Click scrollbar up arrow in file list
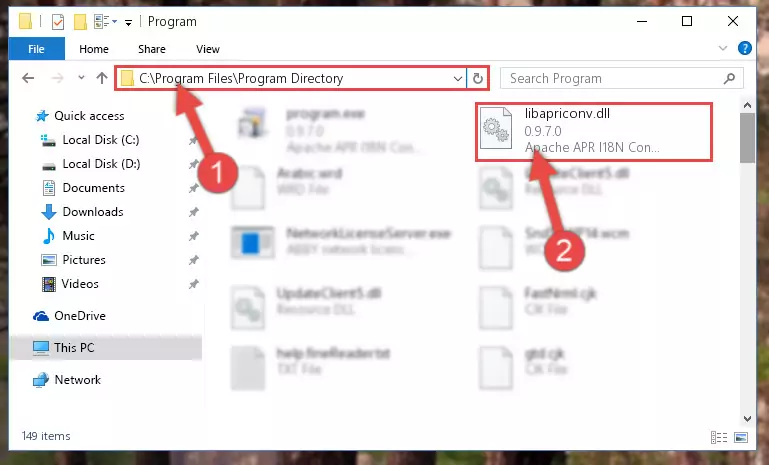This screenshot has height=465, width=769. 747,105
